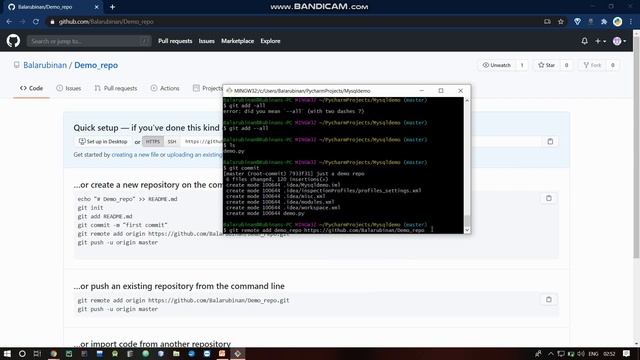Viewport: 640px width, 360px height.
Task: Select the SSH clone option
Action: pyautogui.click(x=172, y=142)
